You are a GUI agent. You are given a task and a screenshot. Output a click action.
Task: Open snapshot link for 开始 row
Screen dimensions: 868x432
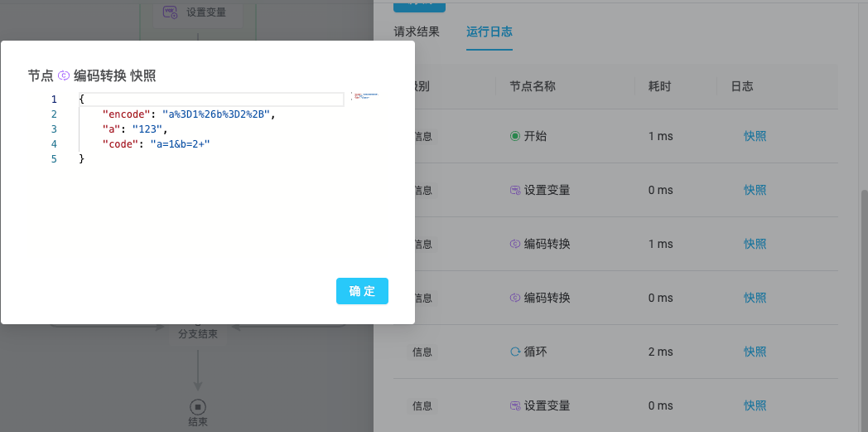click(755, 136)
